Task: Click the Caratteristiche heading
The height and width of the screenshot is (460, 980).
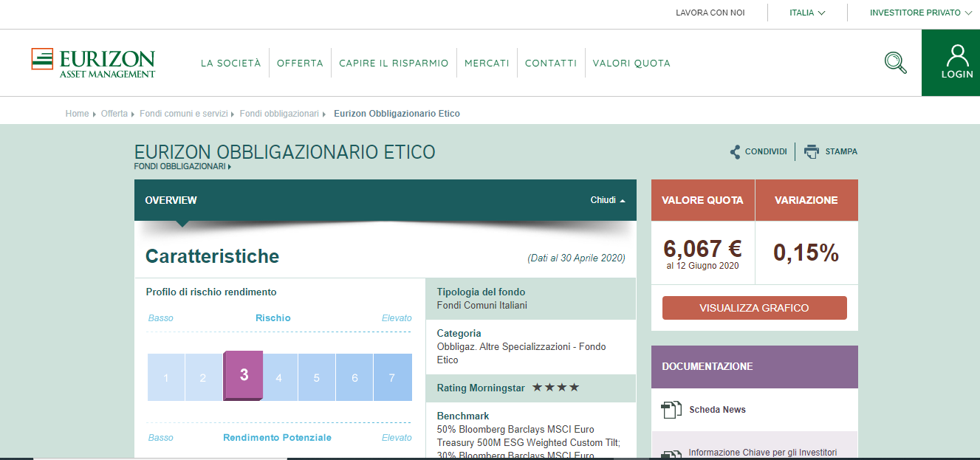Action: pyautogui.click(x=213, y=256)
